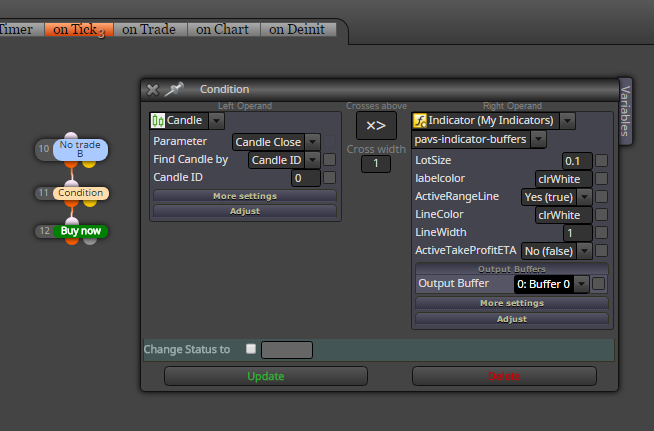Image resolution: width=654 pixels, height=431 pixels.
Task: Open ActiveTakeProfitETA No (false) dropdown
Action: coord(584,251)
